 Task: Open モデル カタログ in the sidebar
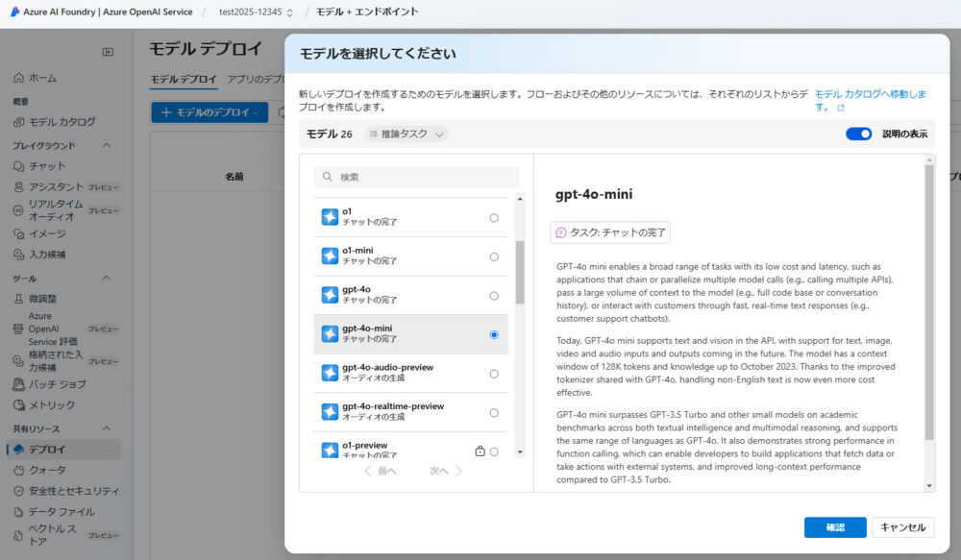point(55,122)
